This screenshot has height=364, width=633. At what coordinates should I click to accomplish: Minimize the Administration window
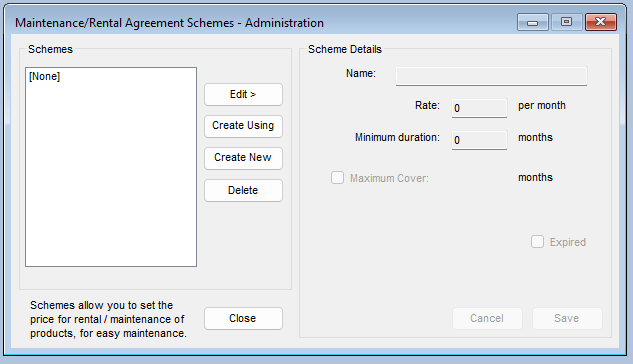[532, 22]
